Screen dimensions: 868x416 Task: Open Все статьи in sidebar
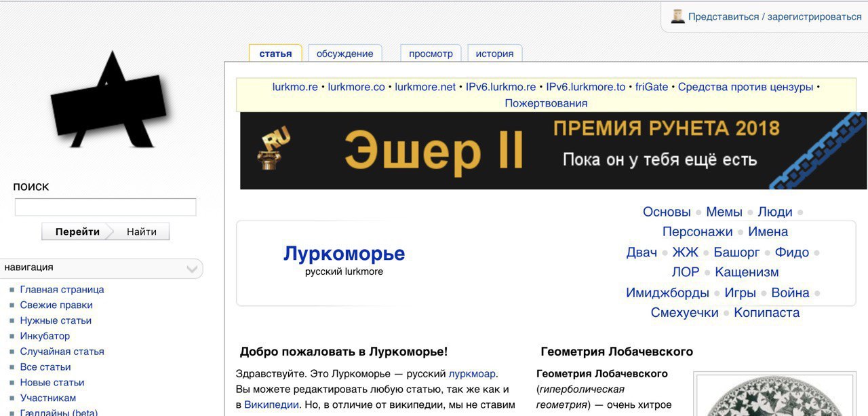click(45, 367)
